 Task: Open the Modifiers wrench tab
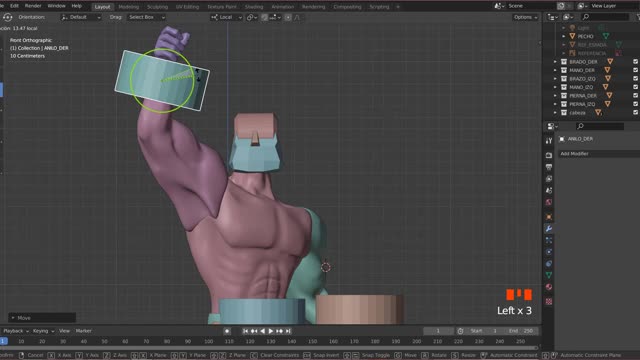[x=549, y=229]
